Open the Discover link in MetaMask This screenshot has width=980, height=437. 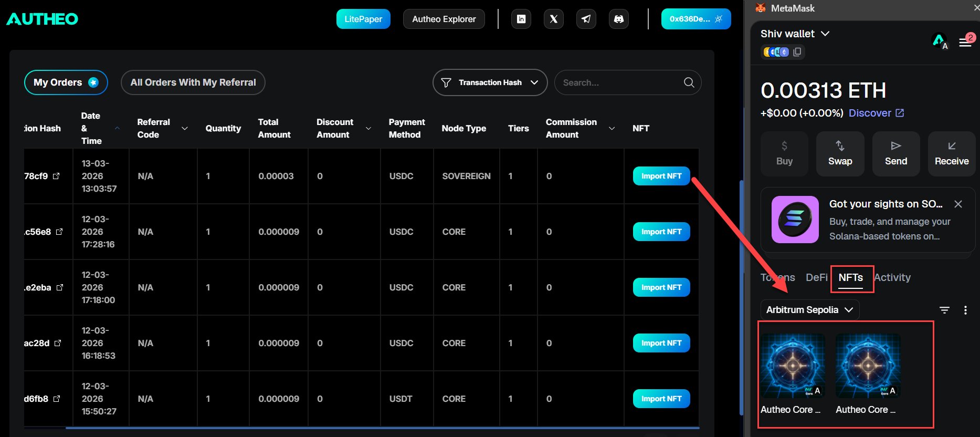pyautogui.click(x=876, y=113)
